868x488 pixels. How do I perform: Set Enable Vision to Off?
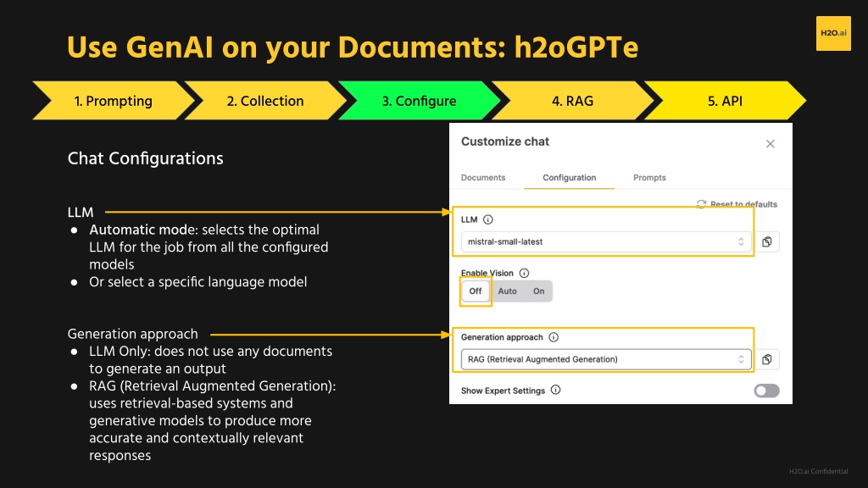(x=476, y=291)
